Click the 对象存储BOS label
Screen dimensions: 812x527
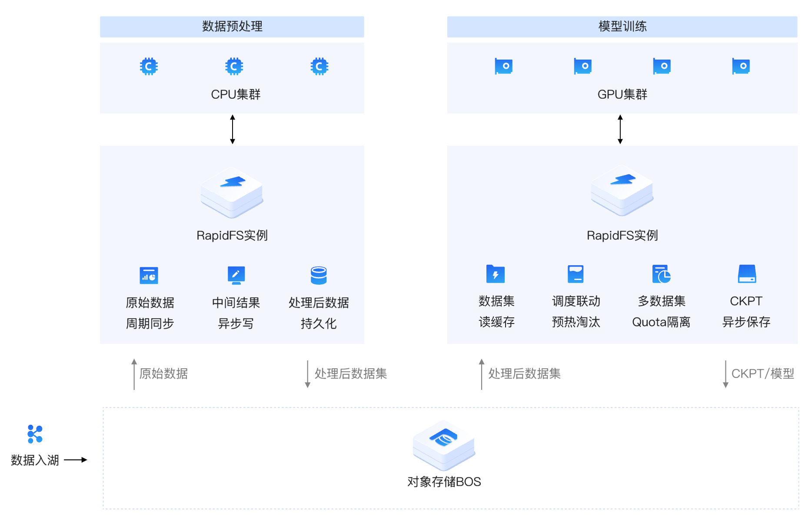pos(444,482)
